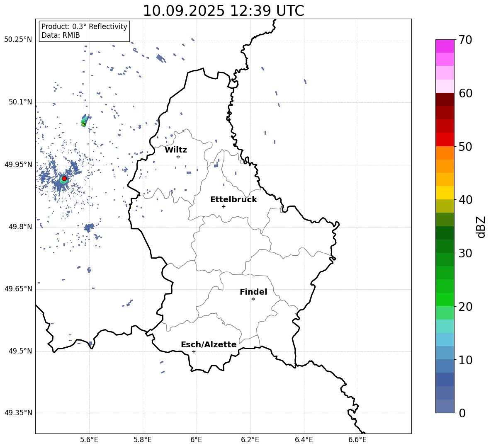
Task: Click the light blue swatch above 10
Action: click(445, 353)
